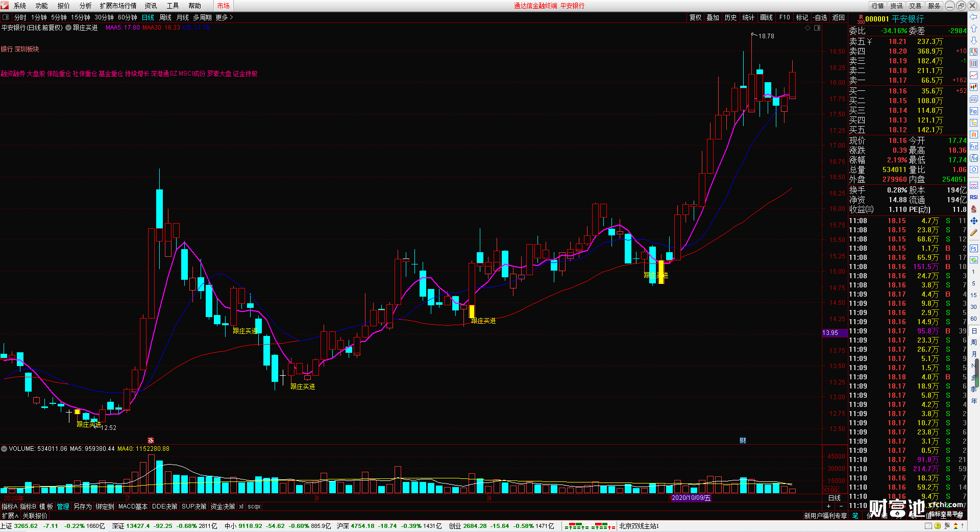
Task: Click the F12 sidebar icon
Action: 974,147
